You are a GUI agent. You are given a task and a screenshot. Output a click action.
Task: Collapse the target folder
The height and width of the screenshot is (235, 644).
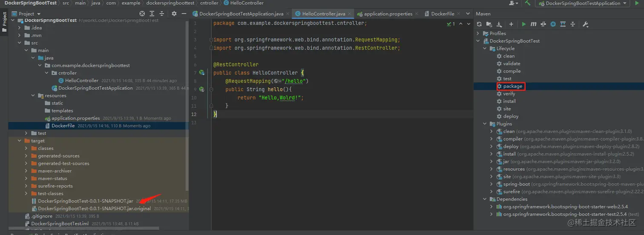pos(20,140)
